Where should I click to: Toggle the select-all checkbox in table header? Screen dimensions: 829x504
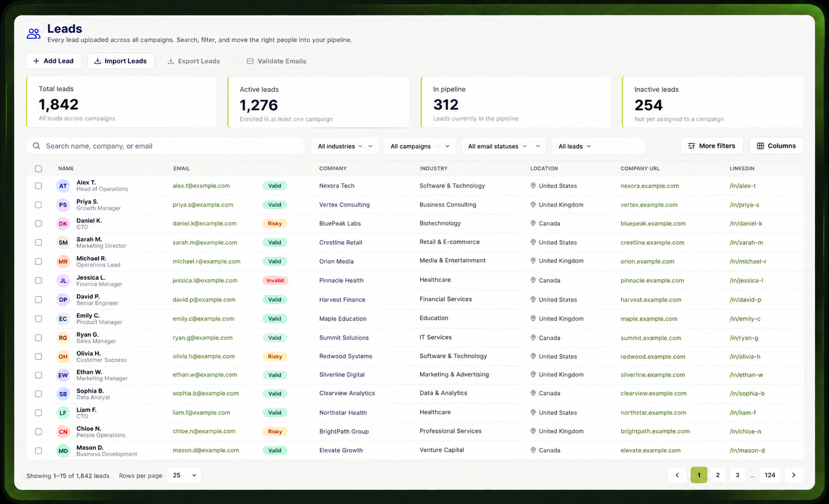(x=38, y=169)
